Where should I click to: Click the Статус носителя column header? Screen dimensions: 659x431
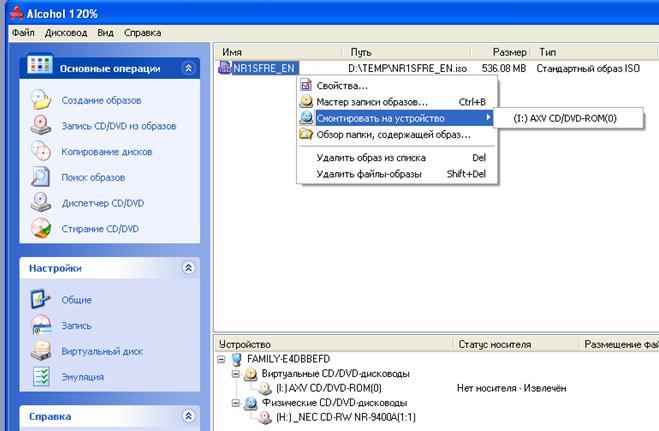(x=516, y=344)
